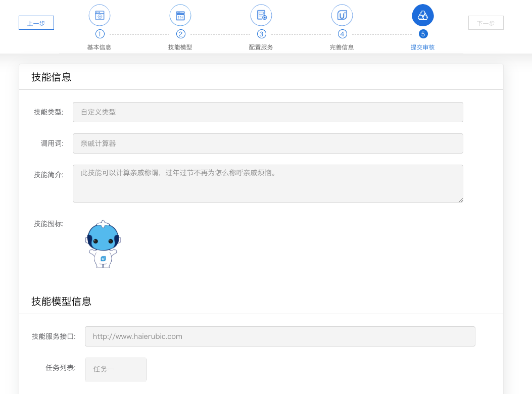Select the numbered circle 2 marker
The width and height of the screenshot is (532, 394).
[x=180, y=34]
